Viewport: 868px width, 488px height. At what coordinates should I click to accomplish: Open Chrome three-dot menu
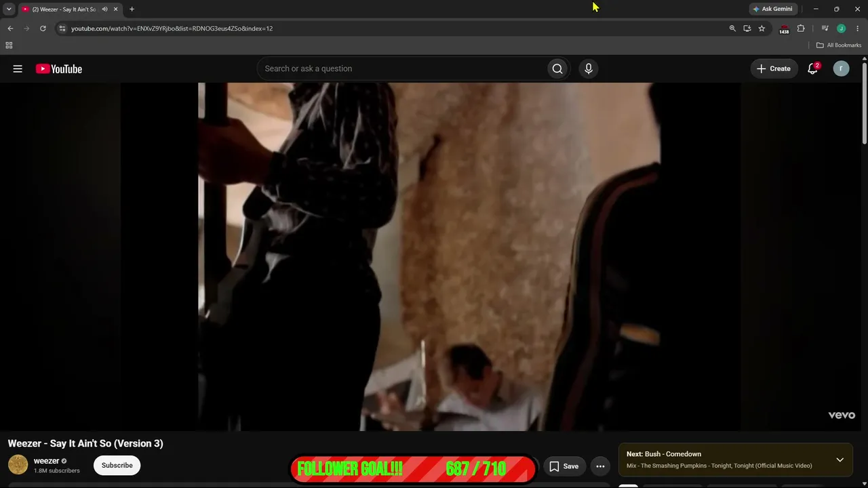[x=857, y=28]
